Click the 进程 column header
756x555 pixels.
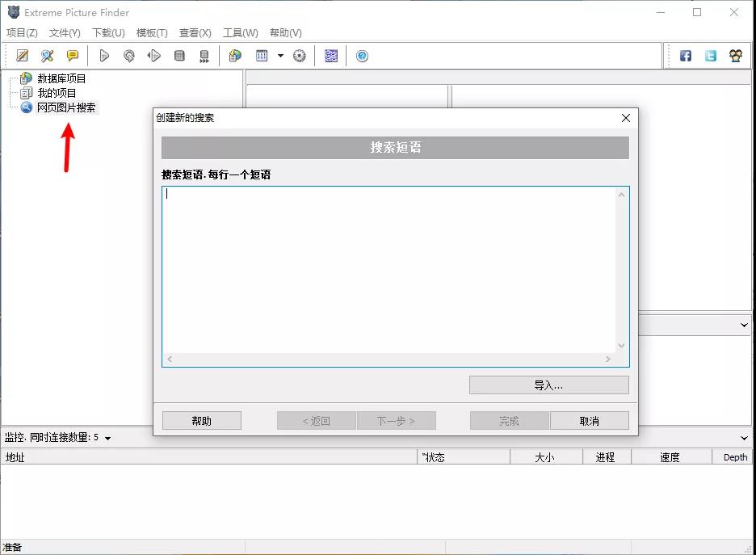click(x=607, y=457)
